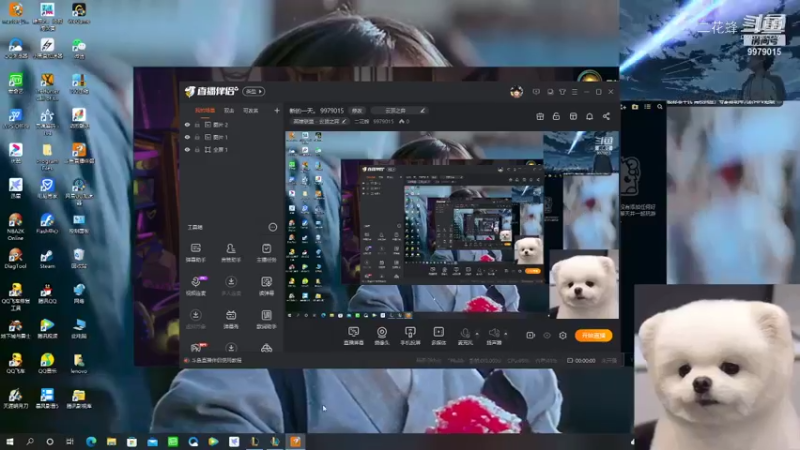Hide the 图片 2 layer with its eye
800x450 pixels.
pyautogui.click(x=187, y=124)
